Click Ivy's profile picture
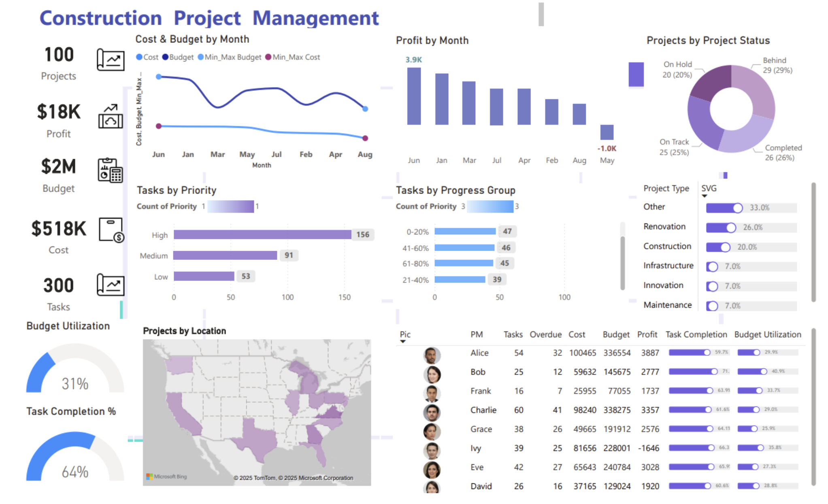 [432, 451]
